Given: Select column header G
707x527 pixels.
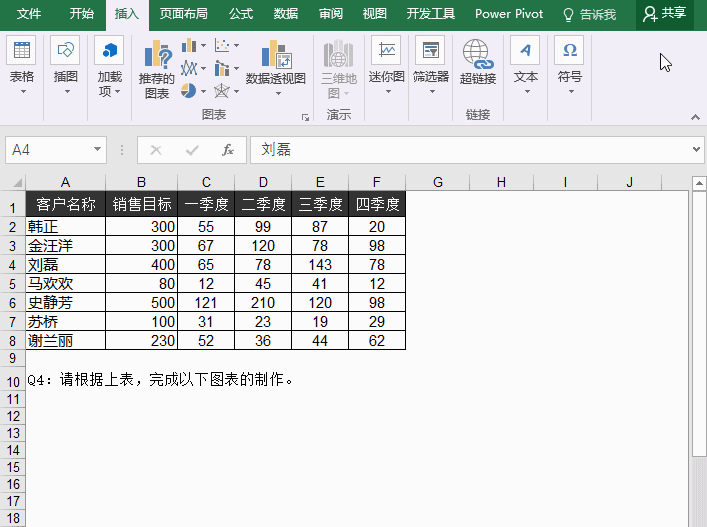Looking at the screenshot, I should click(x=438, y=181).
